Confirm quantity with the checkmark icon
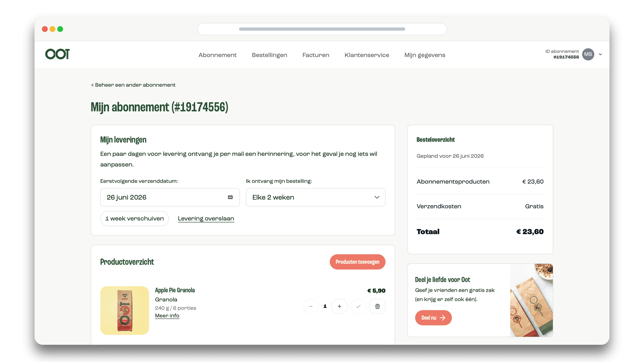The height and width of the screenshot is (362, 644). [x=358, y=306]
